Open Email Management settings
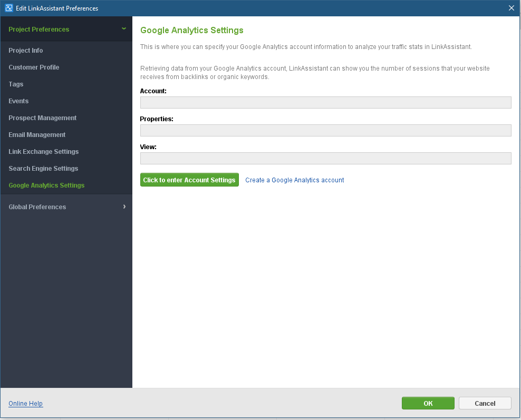521x420 pixels. point(37,135)
